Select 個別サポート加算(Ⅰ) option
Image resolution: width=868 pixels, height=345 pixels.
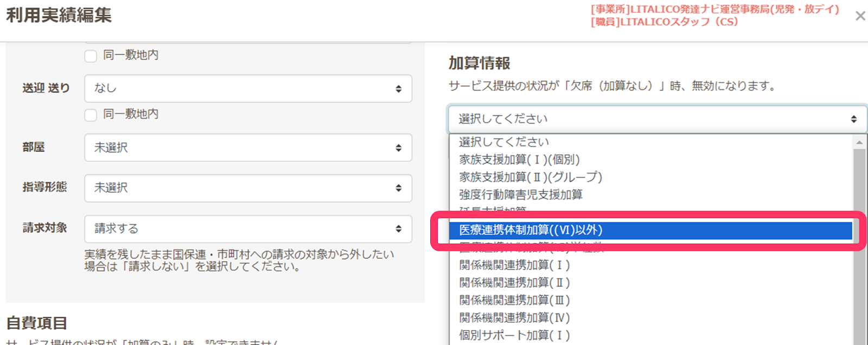514,335
